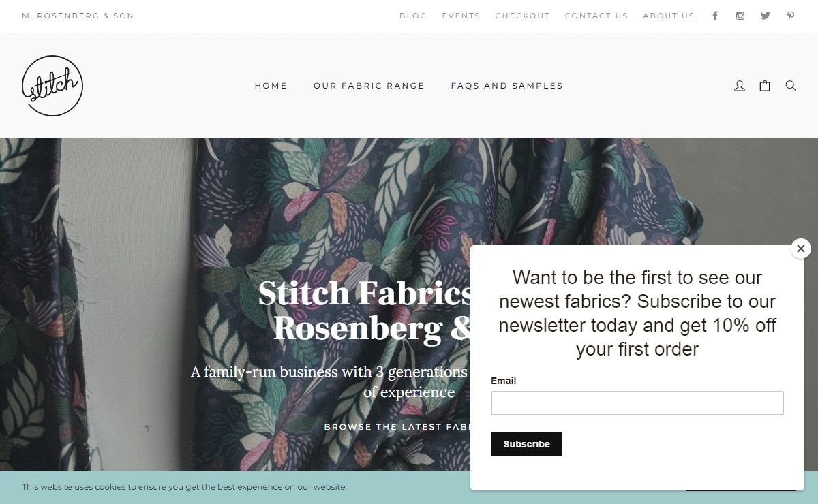Image resolution: width=818 pixels, height=504 pixels.
Task: Open the Contact Us link
Action: tap(596, 16)
